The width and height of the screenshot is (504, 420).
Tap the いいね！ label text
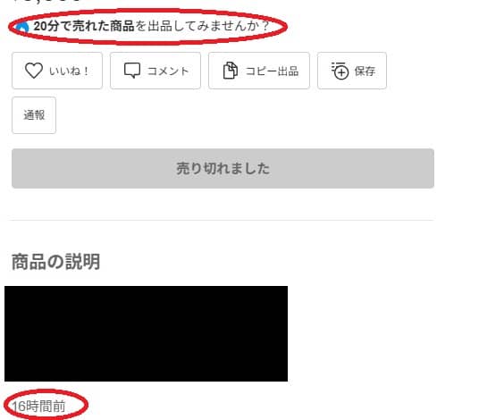69,71
